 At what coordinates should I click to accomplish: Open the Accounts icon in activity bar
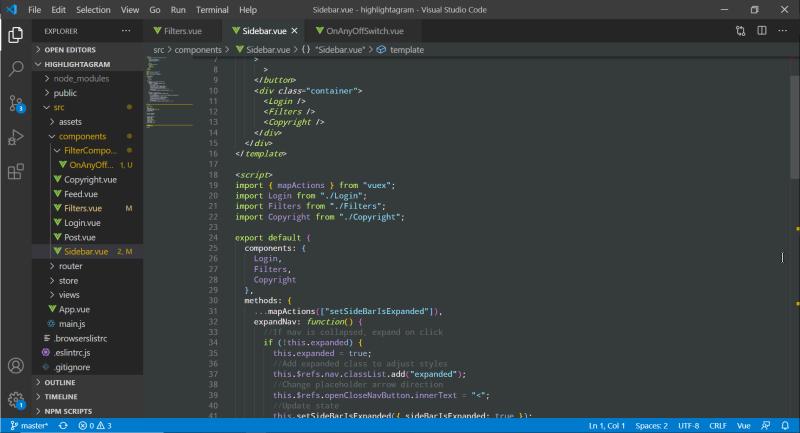coord(16,366)
